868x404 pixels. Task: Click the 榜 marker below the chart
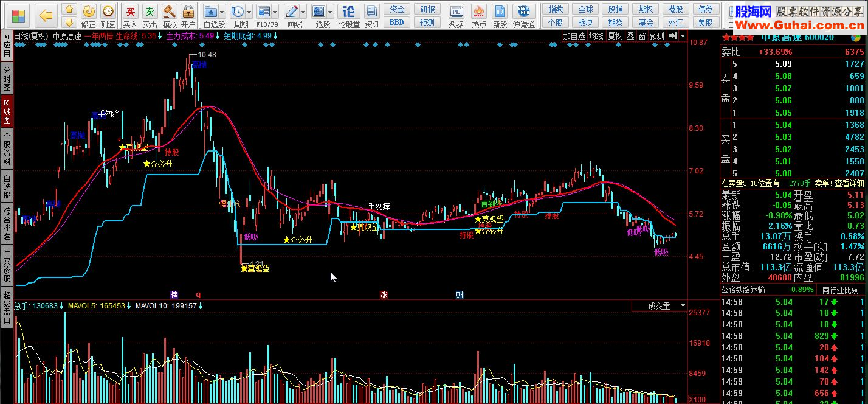coord(174,295)
